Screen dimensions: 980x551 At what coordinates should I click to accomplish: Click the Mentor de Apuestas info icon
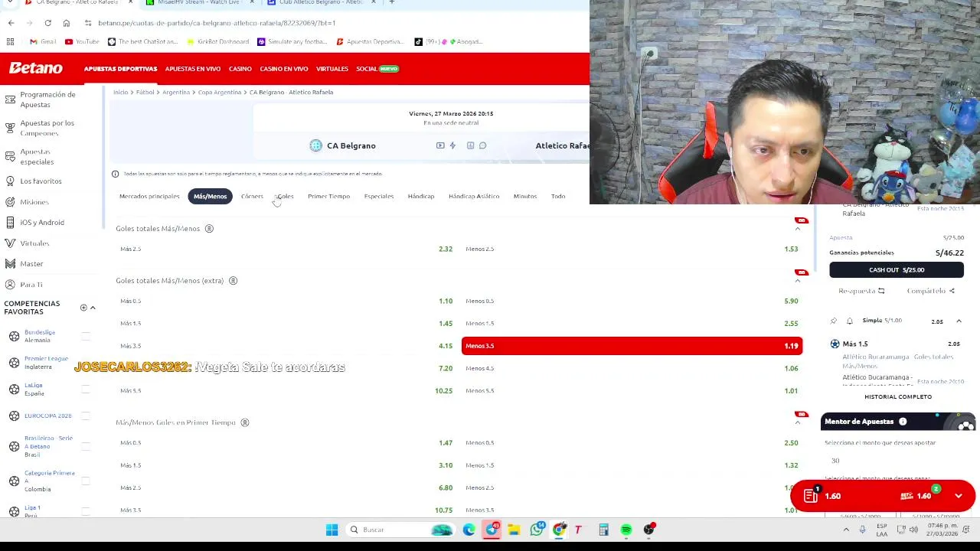click(x=903, y=422)
